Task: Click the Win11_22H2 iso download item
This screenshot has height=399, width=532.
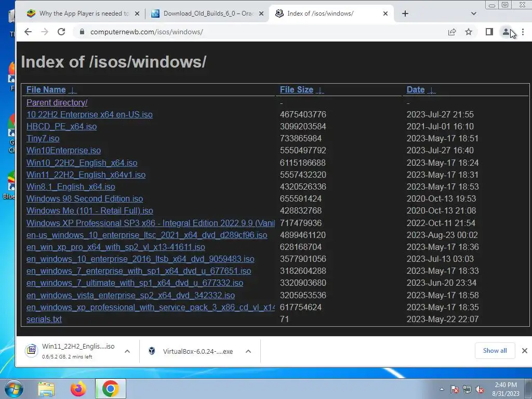Action: click(x=70, y=351)
